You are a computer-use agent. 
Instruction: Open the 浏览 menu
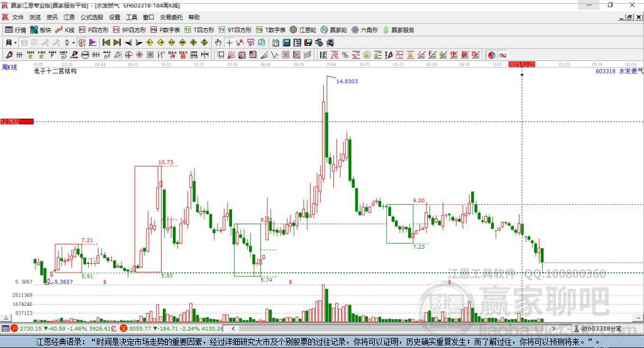click(x=35, y=17)
